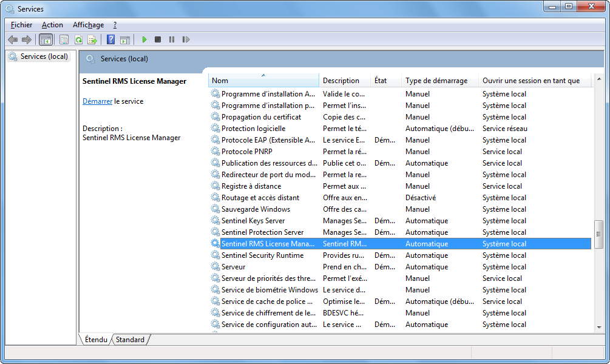Open the ? help menu
This screenshot has height=364, width=610.
coord(115,25)
